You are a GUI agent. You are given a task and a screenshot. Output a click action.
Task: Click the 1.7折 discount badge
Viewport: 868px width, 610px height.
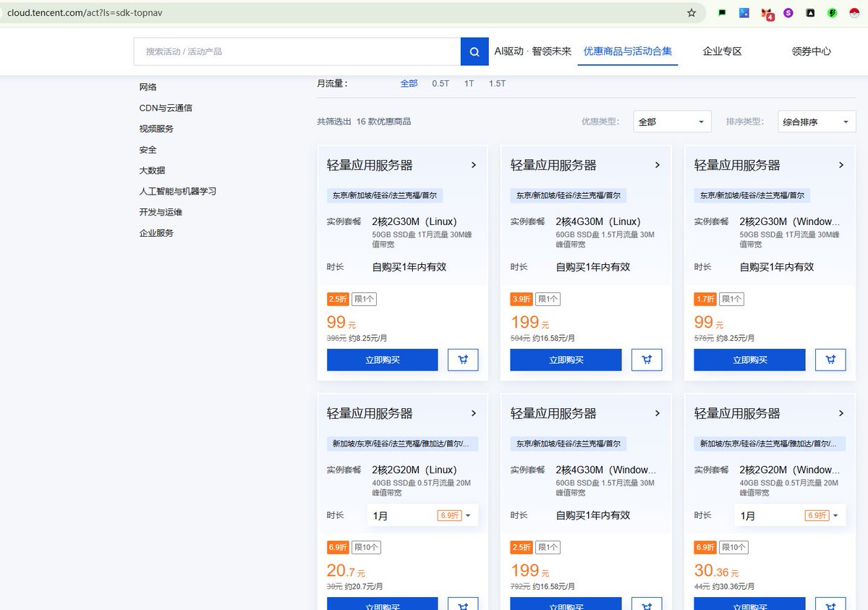(705, 299)
